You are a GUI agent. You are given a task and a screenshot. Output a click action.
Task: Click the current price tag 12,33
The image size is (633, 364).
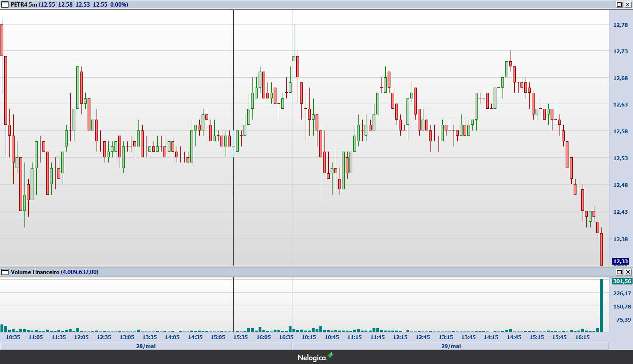(620, 261)
